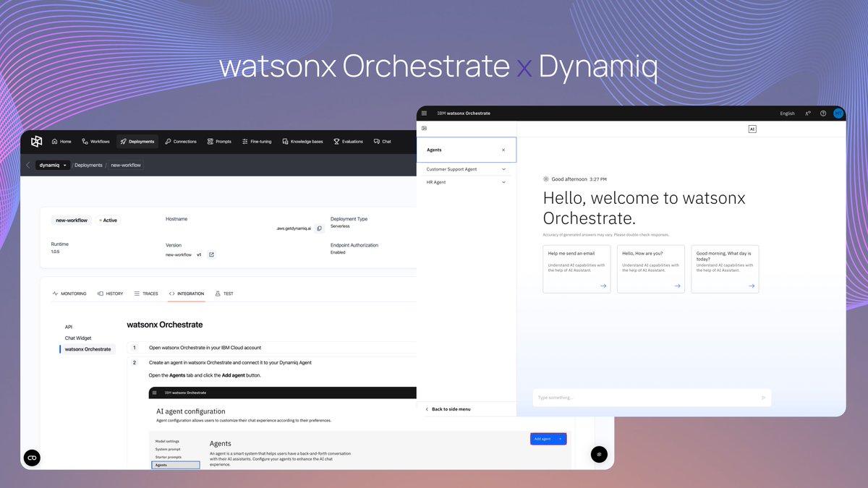Viewport: 868px width, 488px height.
Task: Switch to the Test tab
Action: click(x=224, y=294)
